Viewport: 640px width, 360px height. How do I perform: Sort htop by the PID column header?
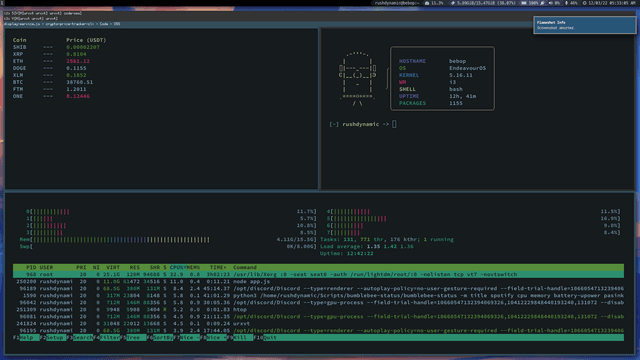coord(31,267)
